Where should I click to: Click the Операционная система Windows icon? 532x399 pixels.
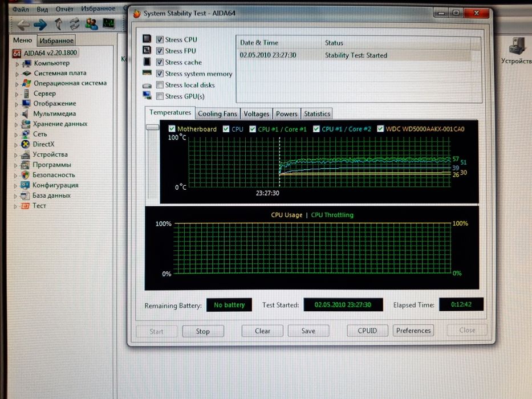pos(26,83)
